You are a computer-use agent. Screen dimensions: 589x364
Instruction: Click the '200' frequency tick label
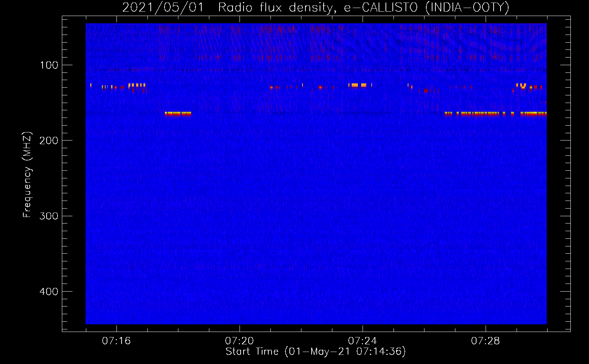48,141
